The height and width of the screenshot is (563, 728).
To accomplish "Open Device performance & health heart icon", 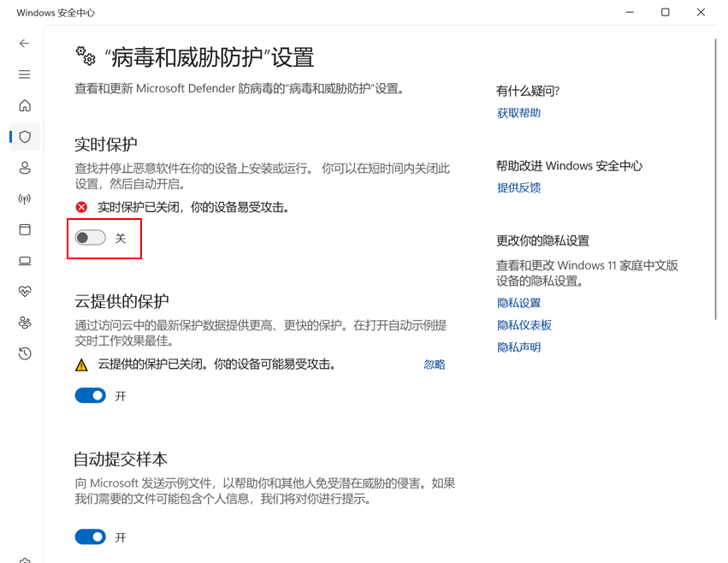I will coord(25,291).
